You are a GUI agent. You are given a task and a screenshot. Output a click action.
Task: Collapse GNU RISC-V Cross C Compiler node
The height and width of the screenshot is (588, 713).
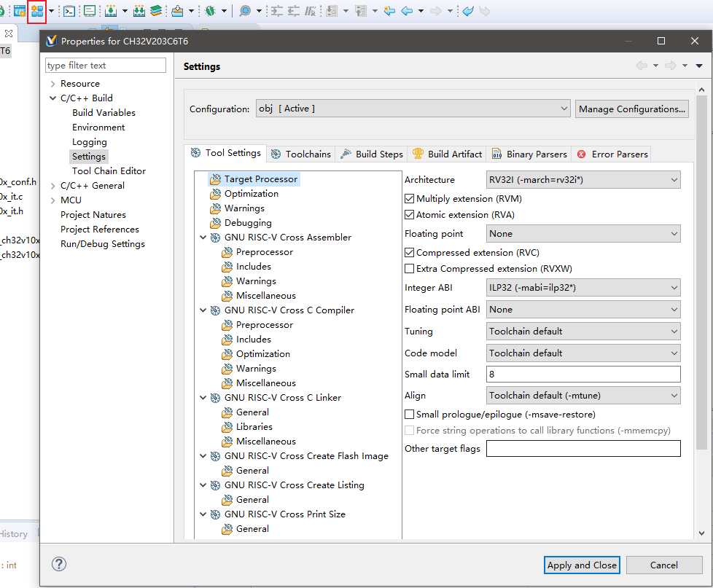(203, 310)
